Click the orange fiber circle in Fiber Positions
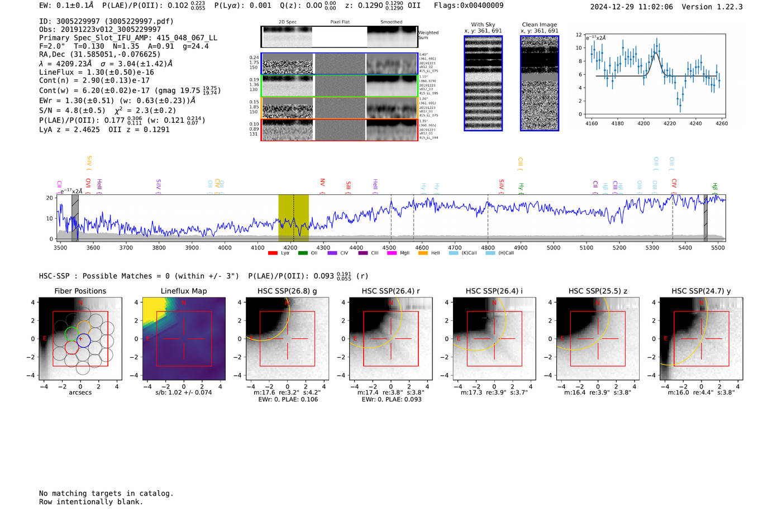782x532 pixels. click(x=84, y=328)
